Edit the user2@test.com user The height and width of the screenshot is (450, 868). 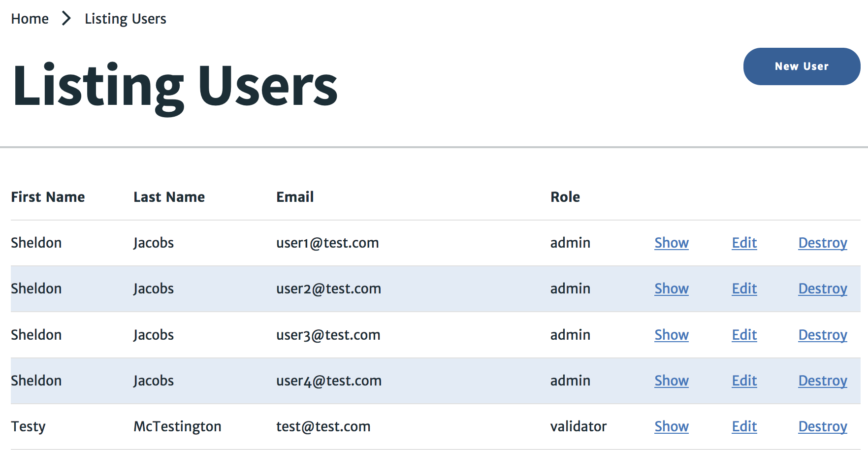click(744, 289)
